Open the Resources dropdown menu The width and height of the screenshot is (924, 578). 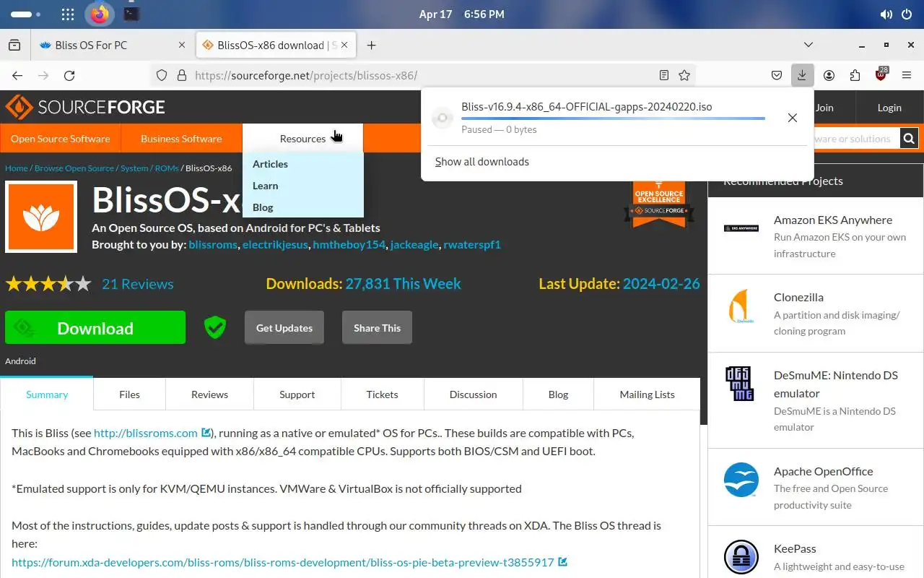coord(302,139)
